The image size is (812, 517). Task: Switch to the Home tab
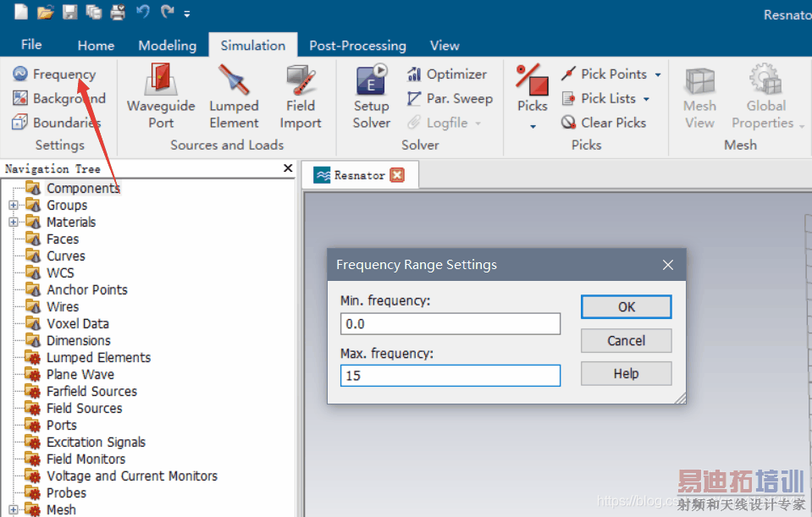click(96, 46)
